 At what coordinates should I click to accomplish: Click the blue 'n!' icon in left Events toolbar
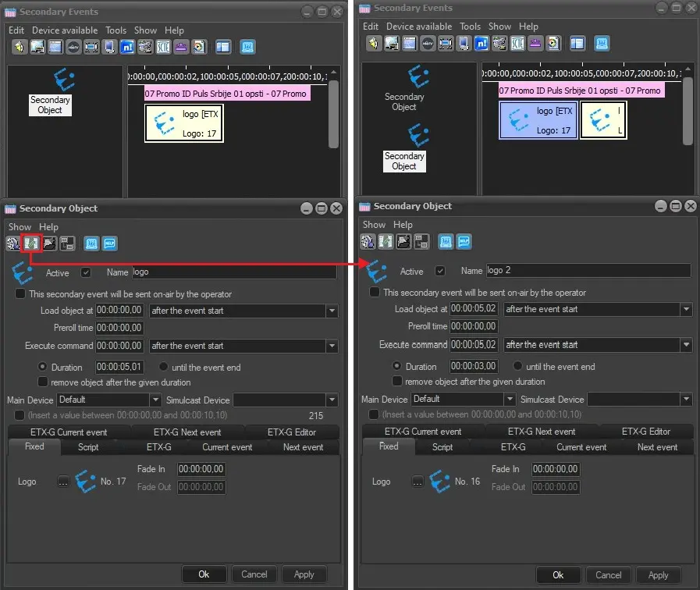(x=127, y=47)
